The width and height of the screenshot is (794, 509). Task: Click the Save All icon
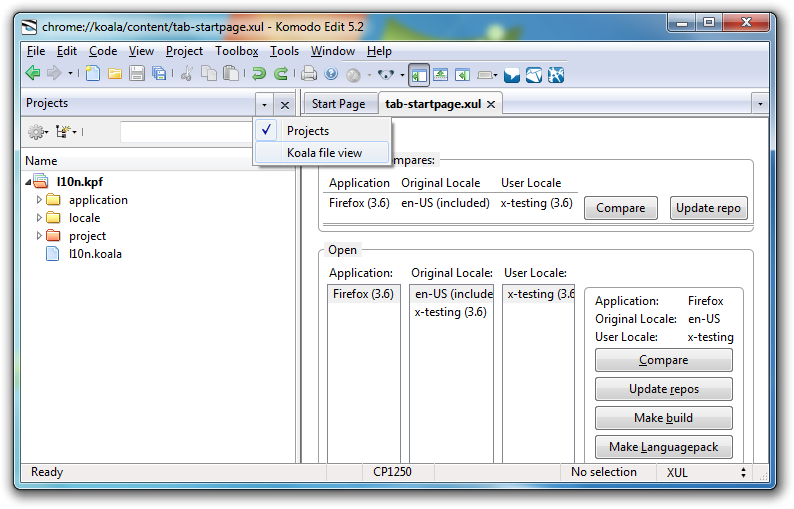(x=159, y=74)
